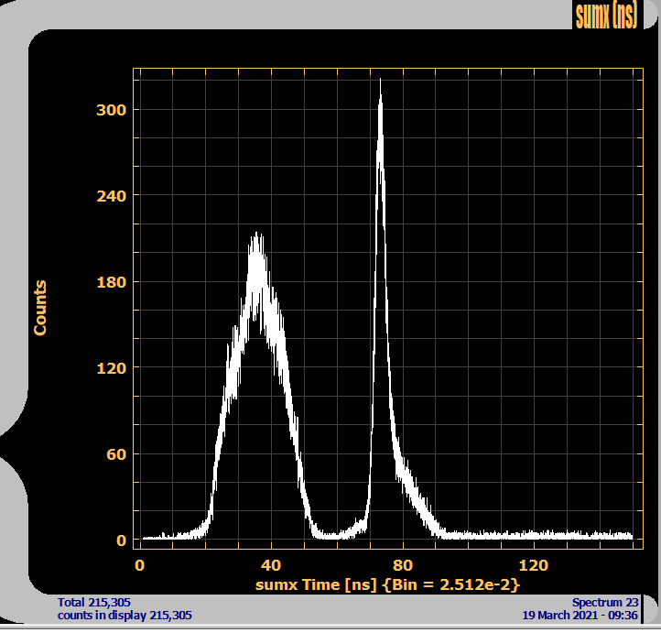Image resolution: width=661 pixels, height=644 pixels.
Task: Click the 0 tick on the x-axis
Action: point(139,564)
